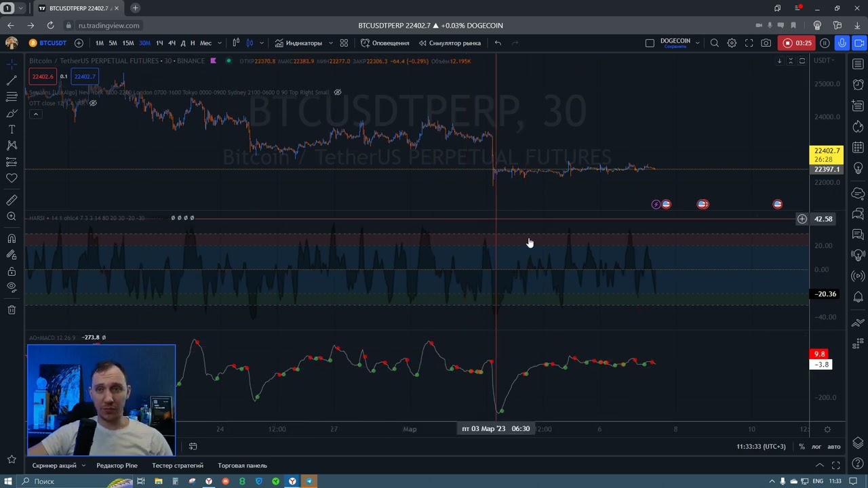Select candlestick chart style icon
Screen dimensions: 868x488
250,43
